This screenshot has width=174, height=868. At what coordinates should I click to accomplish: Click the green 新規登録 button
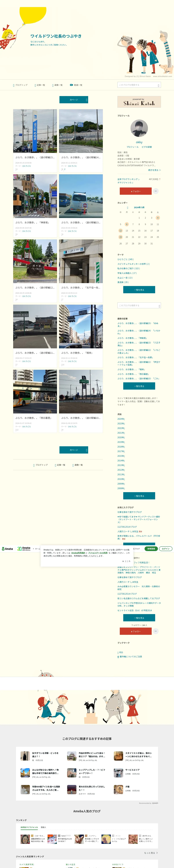(x=151, y=549)
